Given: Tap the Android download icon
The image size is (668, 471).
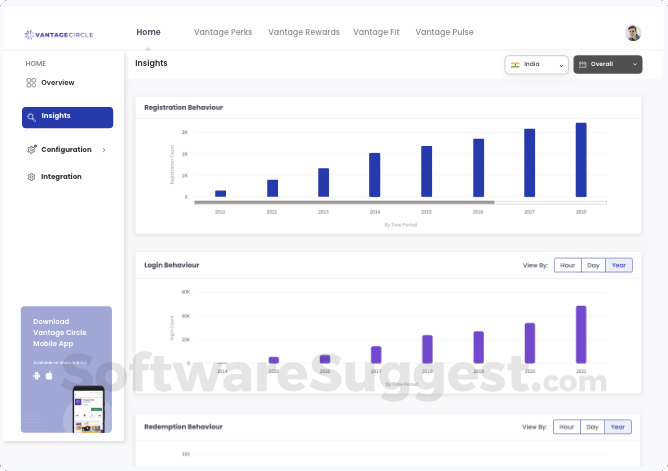Looking at the screenshot, I should point(37,376).
